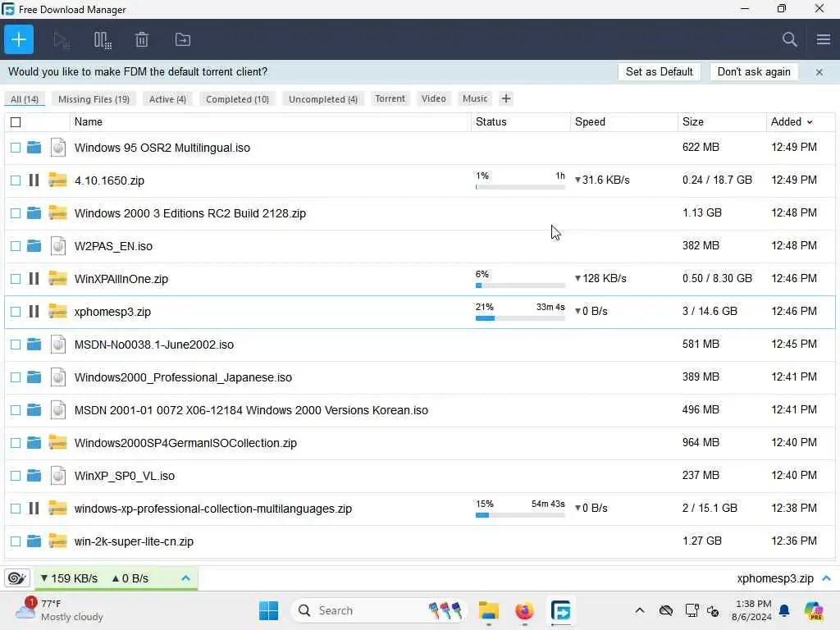Click the xphomesp3.zip 21% progress bar
840x630 pixels.
coord(520,318)
